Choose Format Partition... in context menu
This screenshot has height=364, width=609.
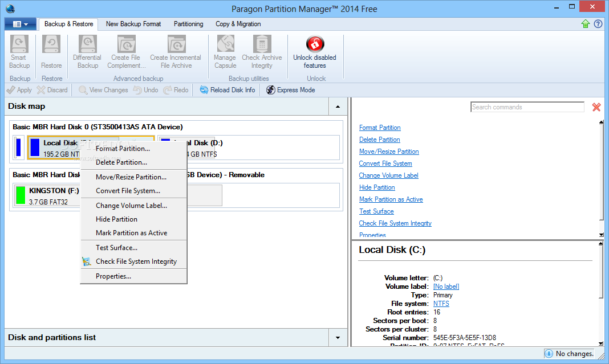[x=133, y=149]
